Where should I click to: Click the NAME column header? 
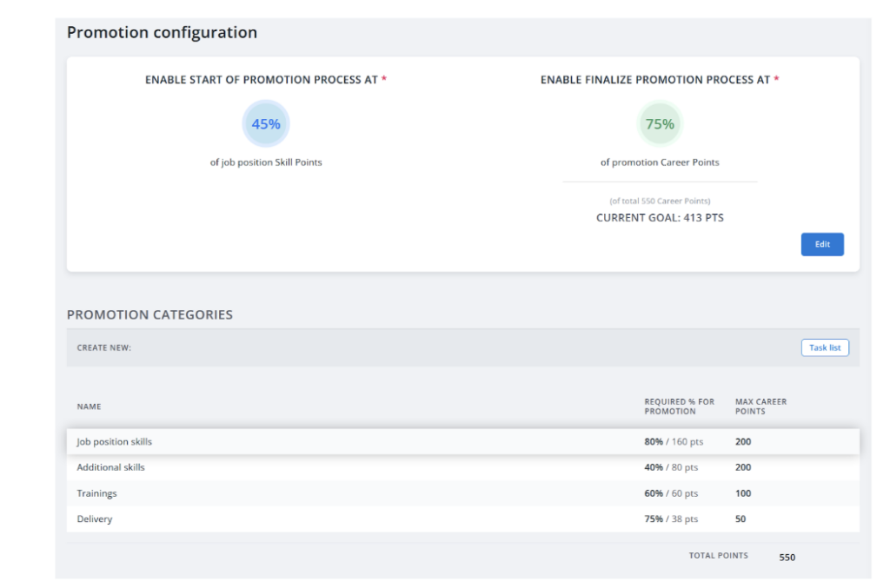pos(89,406)
